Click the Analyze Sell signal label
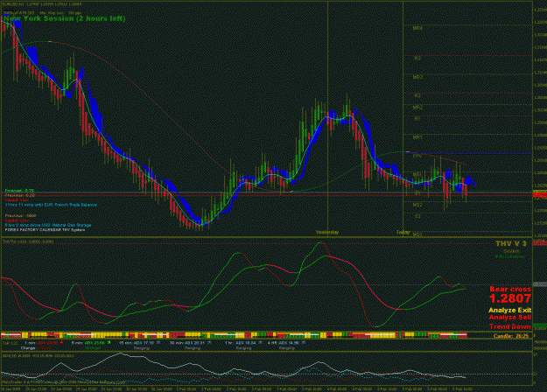The width and height of the screenshot is (547, 392). tap(509, 318)
